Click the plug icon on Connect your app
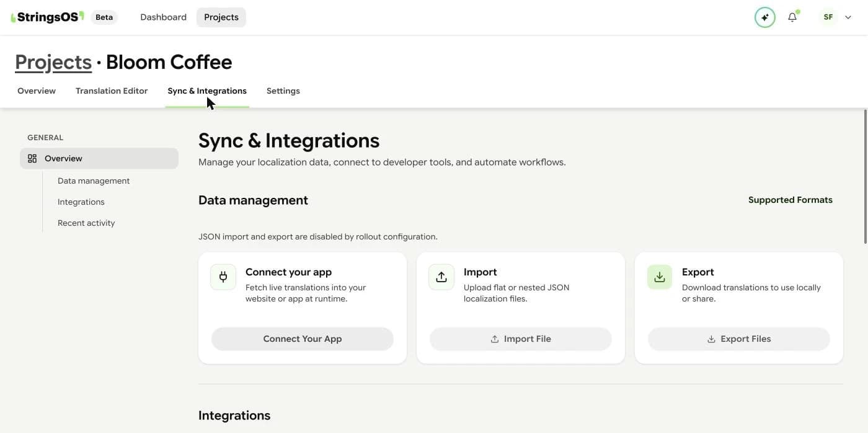868x433 pixels. tap(223, 277)
